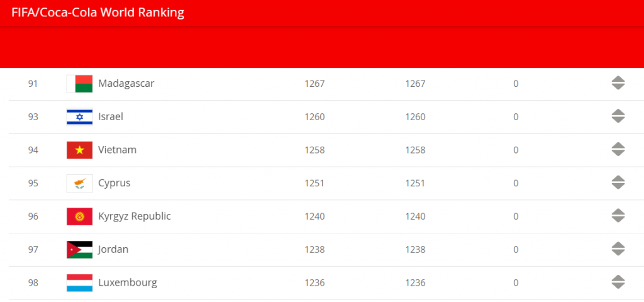
Task: Click the Cyprus flag icon
Action: click(x=79, y=183)
